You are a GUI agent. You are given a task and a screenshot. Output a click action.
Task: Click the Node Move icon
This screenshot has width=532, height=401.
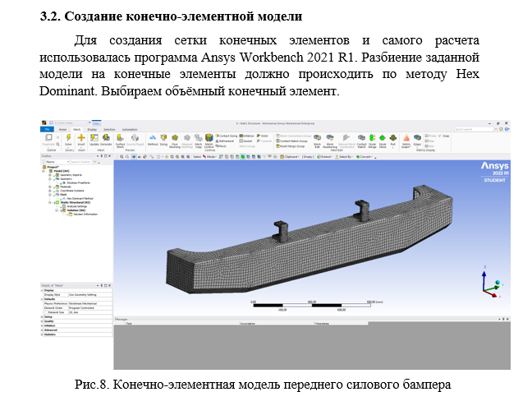coord(383,138)
